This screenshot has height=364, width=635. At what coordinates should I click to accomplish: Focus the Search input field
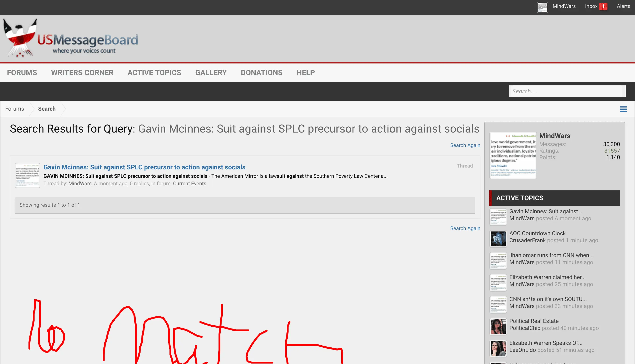pyautogui.click(x=567, y=91)
